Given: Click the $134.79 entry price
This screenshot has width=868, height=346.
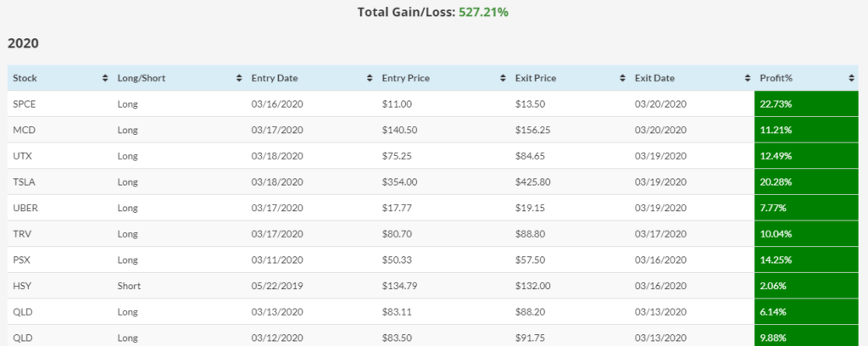Looking at the screenshot, I should click(400, 286).
